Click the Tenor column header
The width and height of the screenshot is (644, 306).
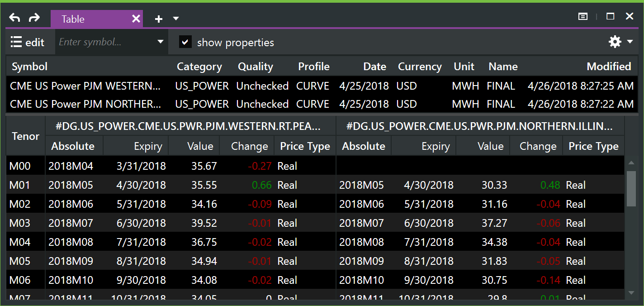pyautogui.click(x=26, y=136)
